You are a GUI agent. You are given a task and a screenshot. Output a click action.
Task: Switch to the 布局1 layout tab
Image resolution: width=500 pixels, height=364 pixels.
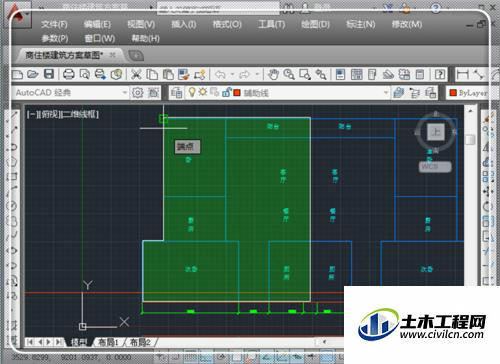click(108, 342)
